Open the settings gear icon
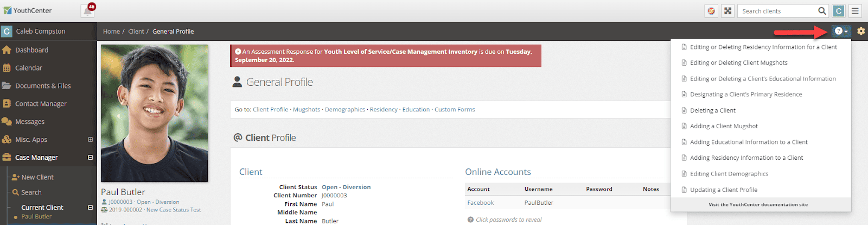868x225 pixels. [x=861, y=31]
